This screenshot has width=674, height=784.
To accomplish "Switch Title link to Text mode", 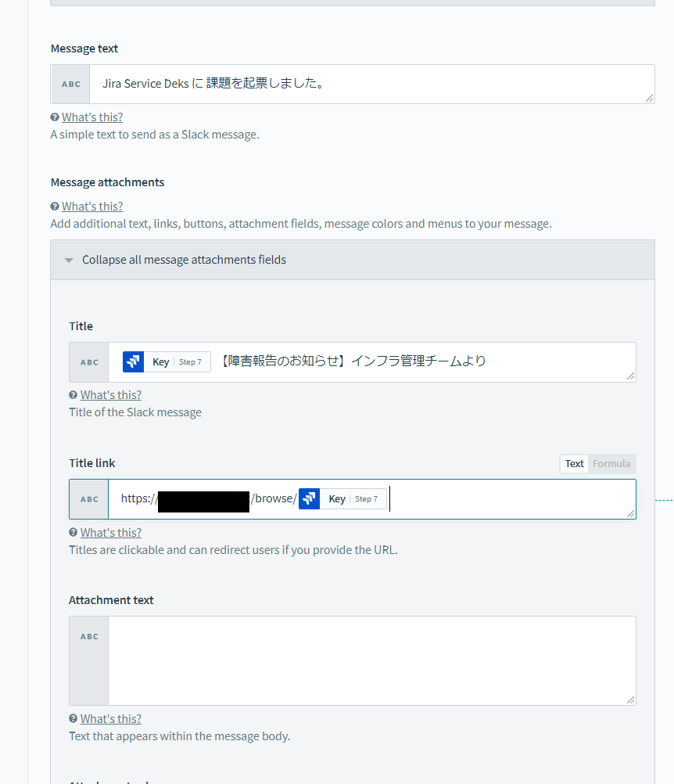I will click(x=574, y=464).
